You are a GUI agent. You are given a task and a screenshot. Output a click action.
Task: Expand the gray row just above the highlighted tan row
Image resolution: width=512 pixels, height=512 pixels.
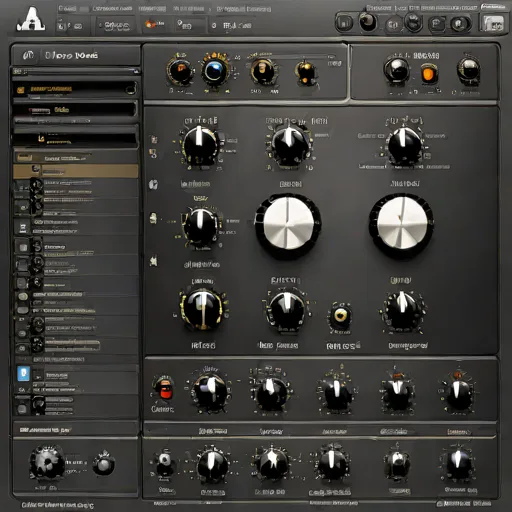point(76,157)
